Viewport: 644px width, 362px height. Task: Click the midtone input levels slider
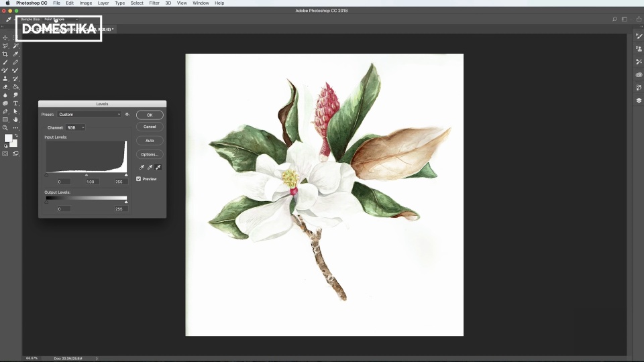click(x=87, y=175)
